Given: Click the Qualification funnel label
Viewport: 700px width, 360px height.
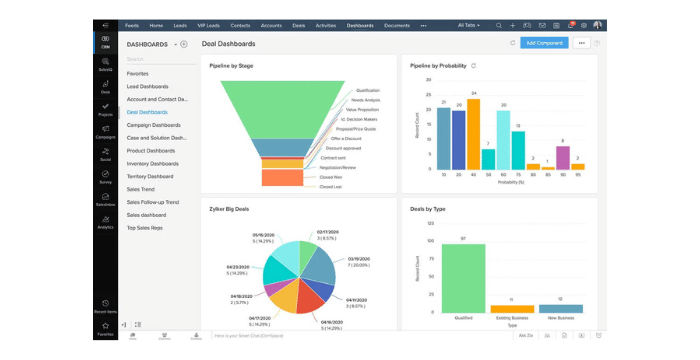Looking at the screenshot, I should (368, 91).
